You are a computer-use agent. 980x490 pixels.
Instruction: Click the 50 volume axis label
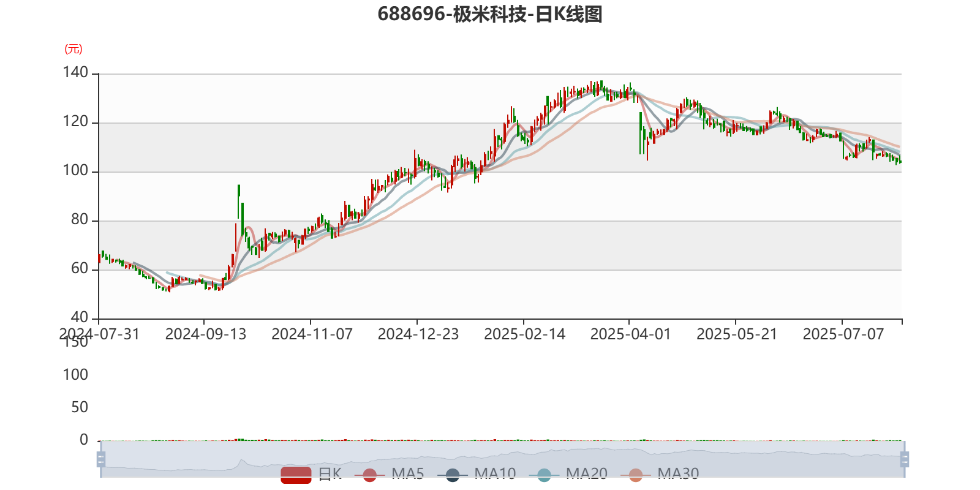(80, 407)
